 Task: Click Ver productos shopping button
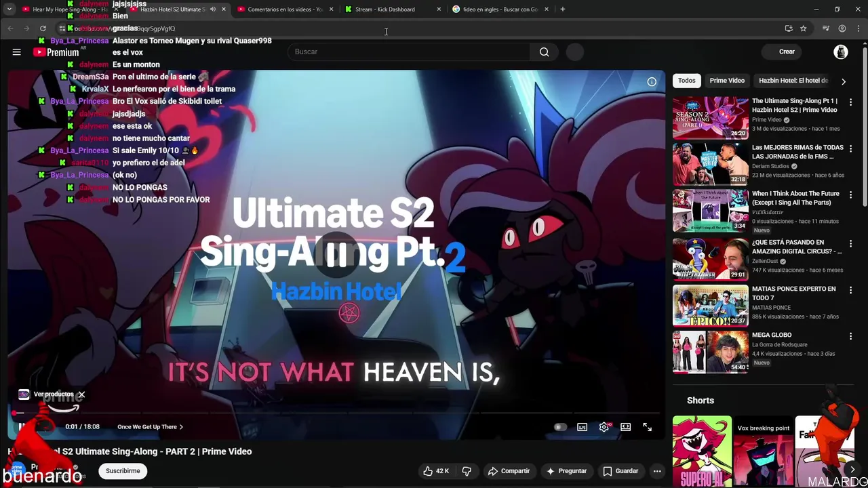click(53, 394)
